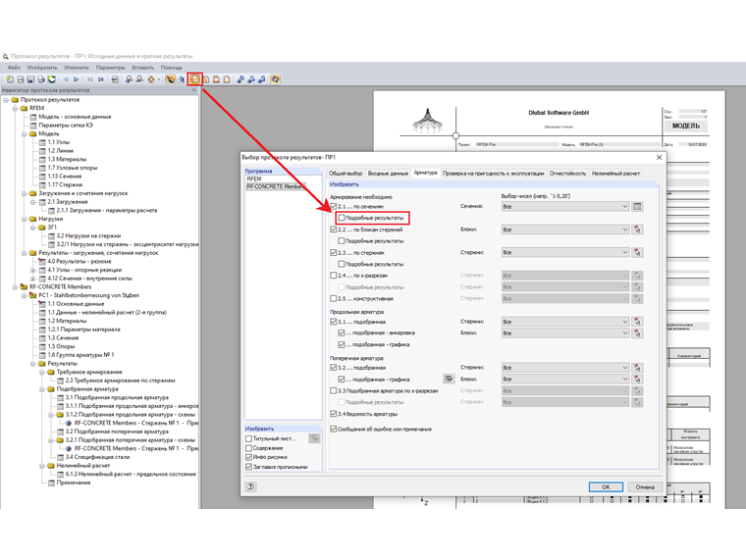Open the Изобразить menu
746x560 pixels.
[42, 68]
